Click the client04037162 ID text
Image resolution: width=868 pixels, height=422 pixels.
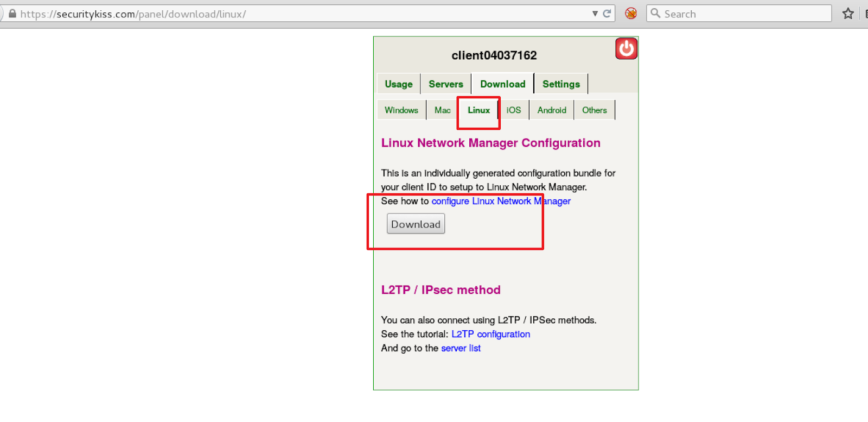tap(494, 55)
